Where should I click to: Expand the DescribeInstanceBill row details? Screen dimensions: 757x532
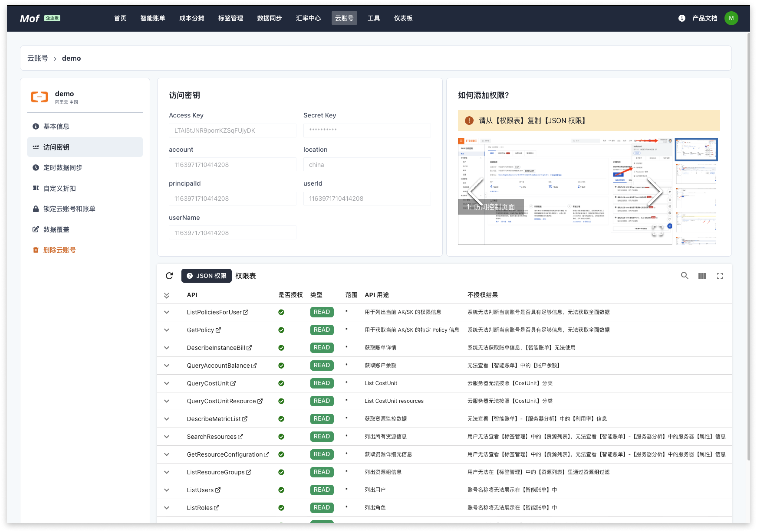pos(167,347)
